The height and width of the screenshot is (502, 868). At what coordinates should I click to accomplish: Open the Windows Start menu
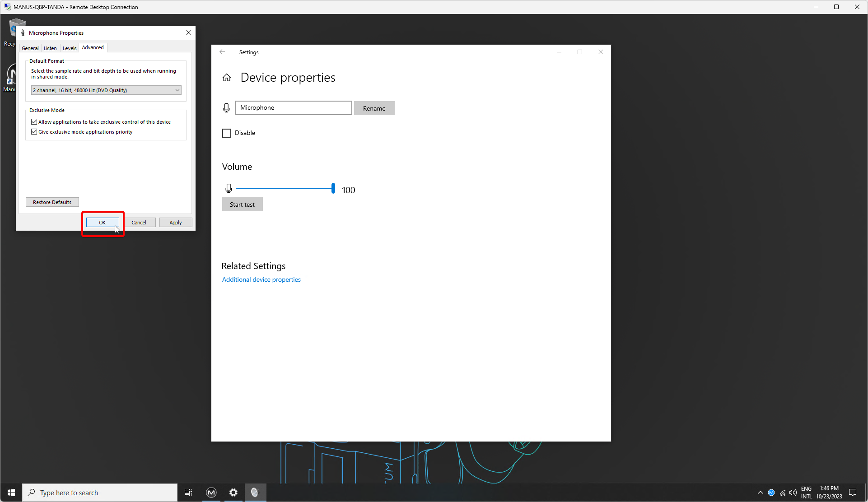(x=11, y=493)
